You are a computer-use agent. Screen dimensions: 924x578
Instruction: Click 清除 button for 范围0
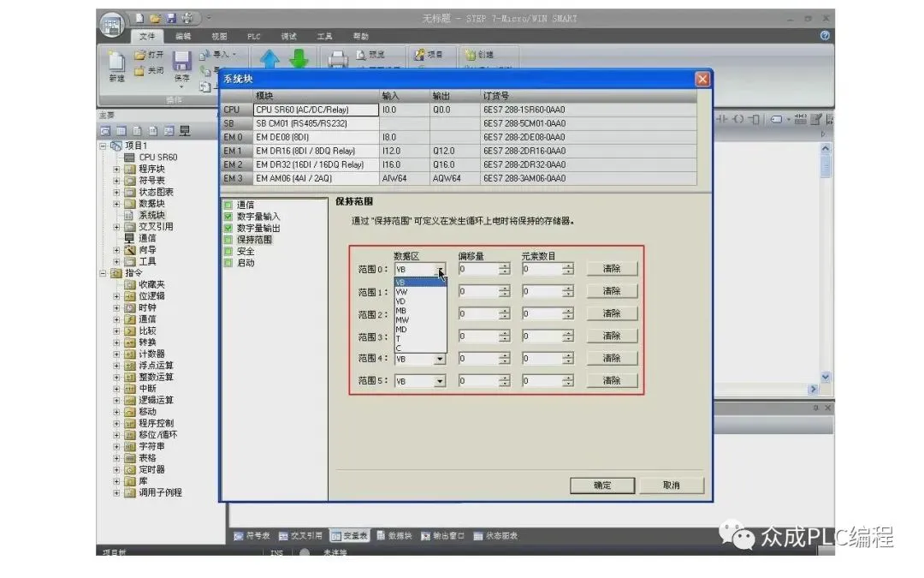click(x=612, y=269)
